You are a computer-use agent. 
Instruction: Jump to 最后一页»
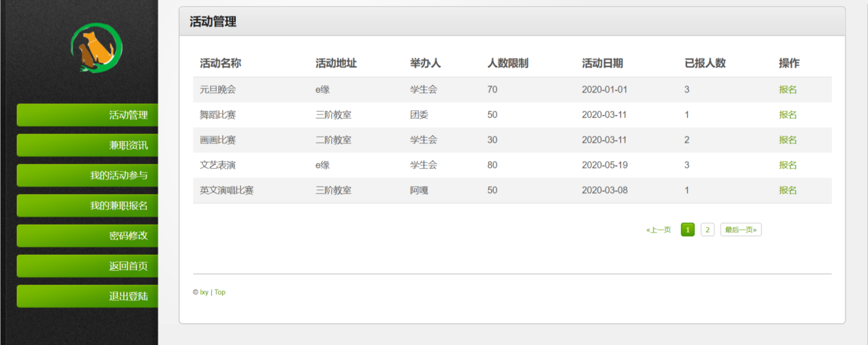coord(741,230)
